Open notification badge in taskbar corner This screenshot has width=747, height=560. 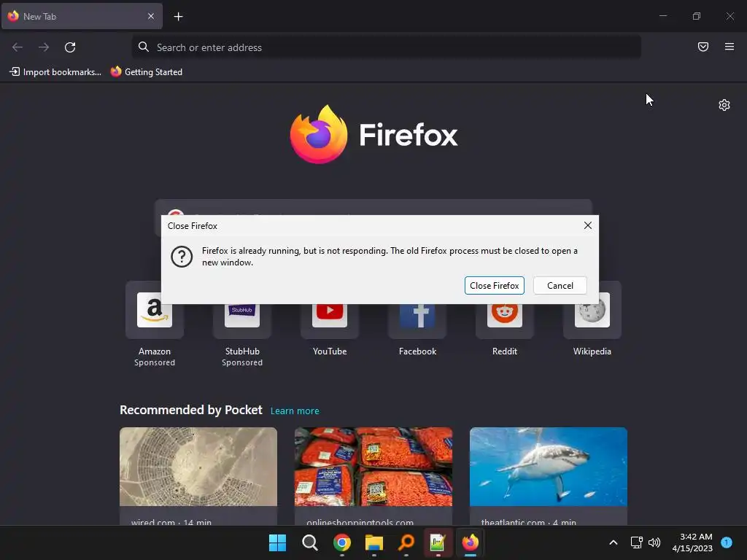coord(726,542)
